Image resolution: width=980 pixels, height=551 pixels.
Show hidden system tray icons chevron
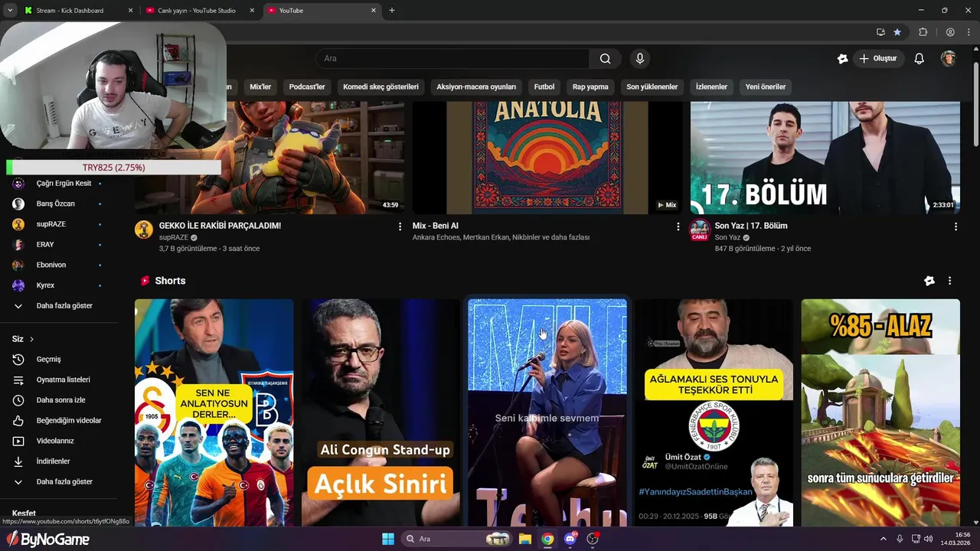(883, 539)
